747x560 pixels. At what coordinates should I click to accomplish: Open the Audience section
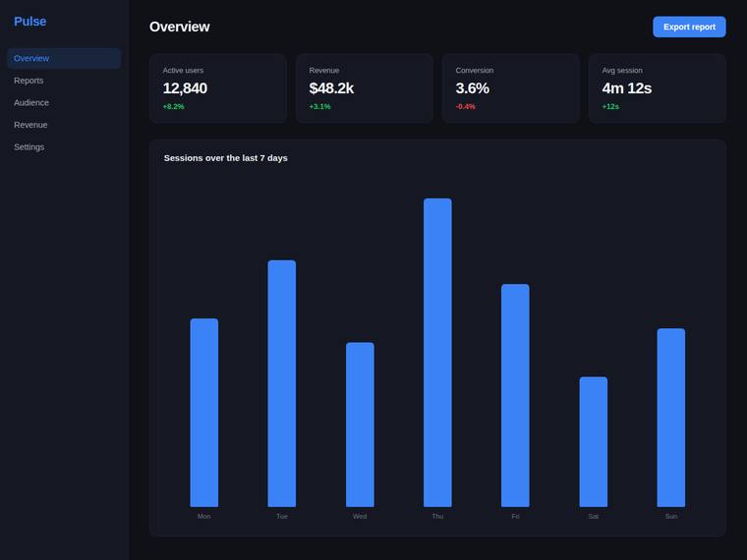point(64,102)
